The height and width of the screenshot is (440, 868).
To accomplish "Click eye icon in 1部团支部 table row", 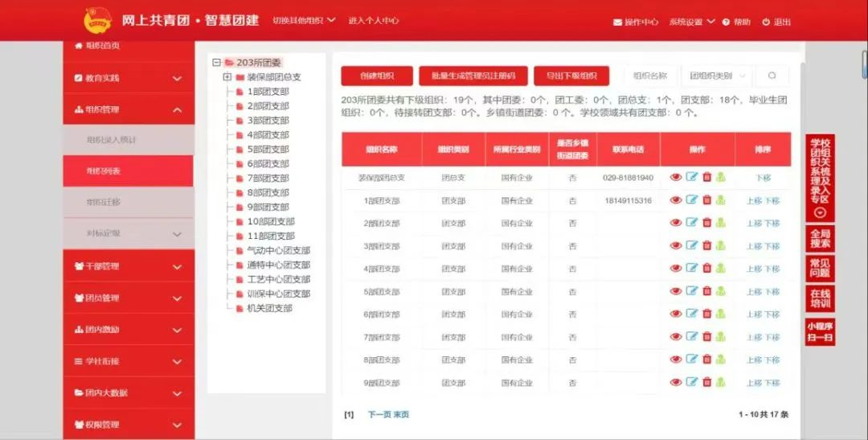I will [x=675, y=200].
